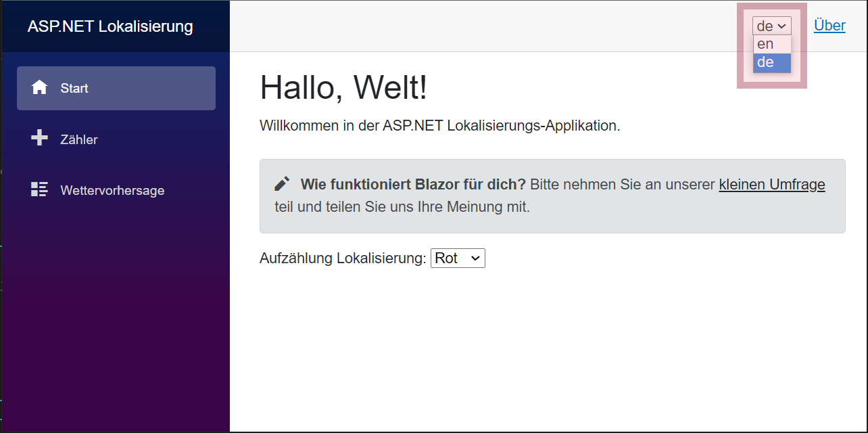Follow the 'kleinen Umfrage' survey link
The height and width of the screenshot is (433, 868).
pos(771,185)
